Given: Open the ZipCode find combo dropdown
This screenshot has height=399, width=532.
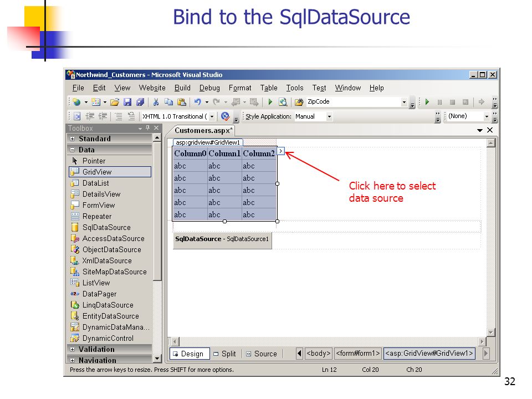Looking at the screenshot, I should [404, 102].
